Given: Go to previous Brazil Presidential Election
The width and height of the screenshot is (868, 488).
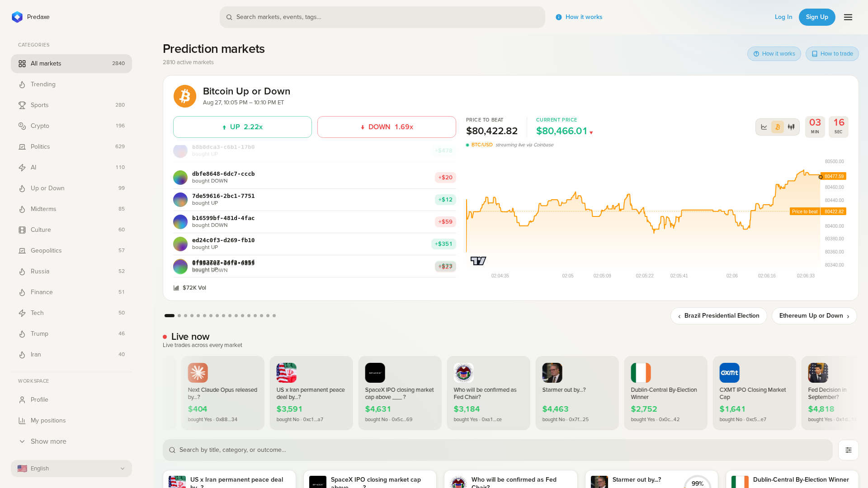Looking at the screenshot, I should pyautogui.click(x=719, y=316).
